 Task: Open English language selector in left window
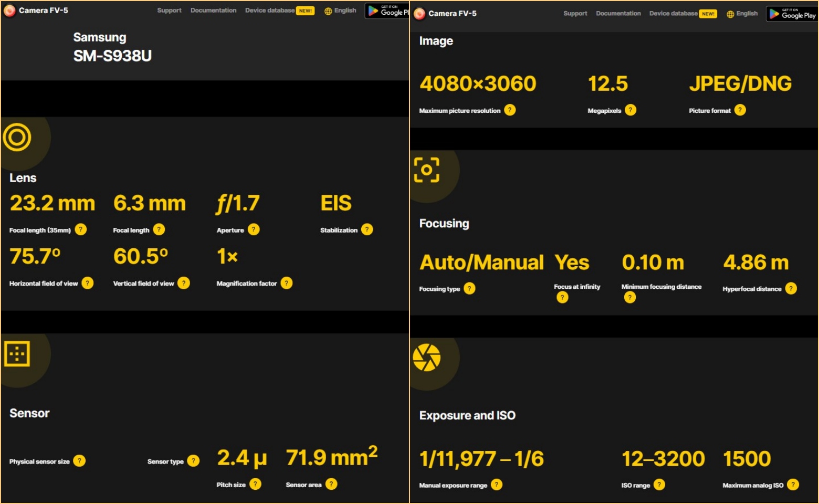pos(340,10)
